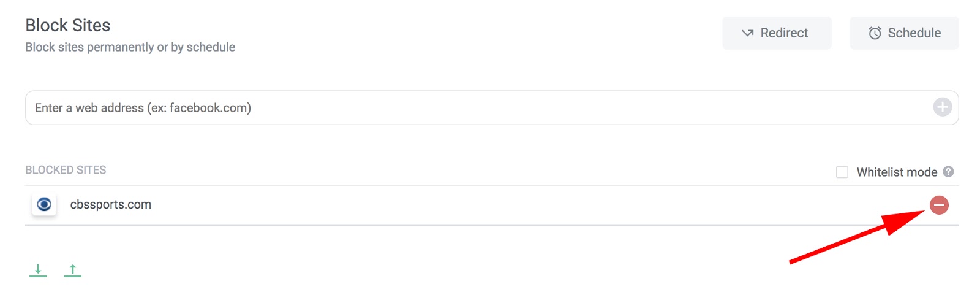The height and width of the screenshot is (292, 980).
Task: Click the CBS eye favicon next to cbssports.com
Action: 44,204
